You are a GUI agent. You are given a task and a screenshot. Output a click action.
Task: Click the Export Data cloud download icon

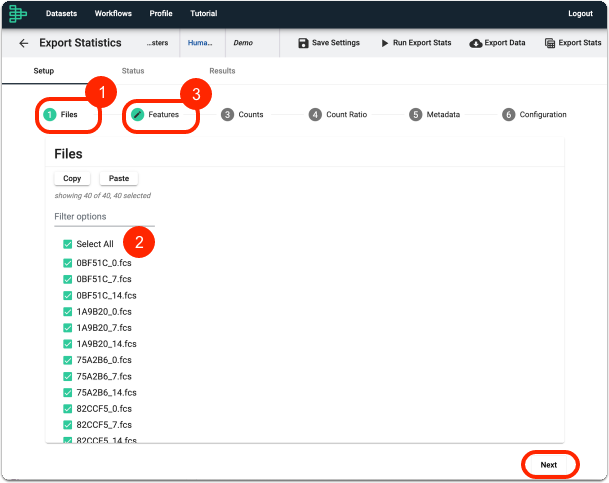click(475, 43)
